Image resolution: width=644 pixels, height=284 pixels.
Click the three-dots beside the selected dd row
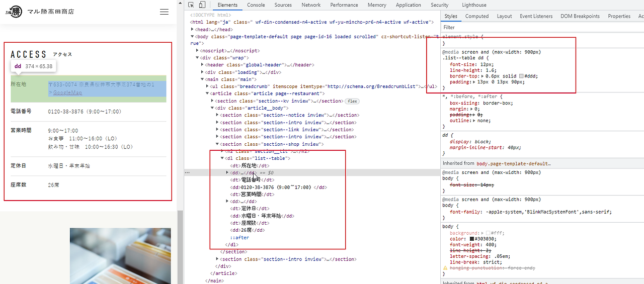click(x=187, y=172)
